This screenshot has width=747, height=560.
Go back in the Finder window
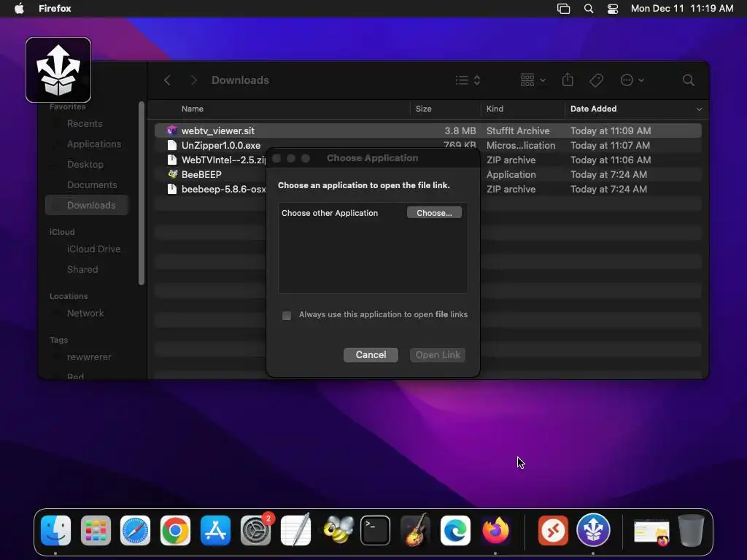pyautogui.click(x=167, y=80)
